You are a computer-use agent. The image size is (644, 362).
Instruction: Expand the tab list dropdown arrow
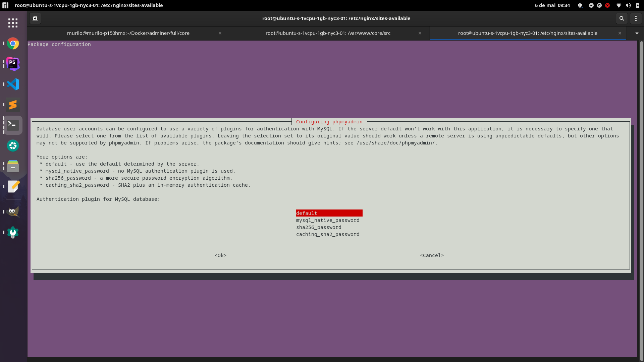click(x=637, y=33)
